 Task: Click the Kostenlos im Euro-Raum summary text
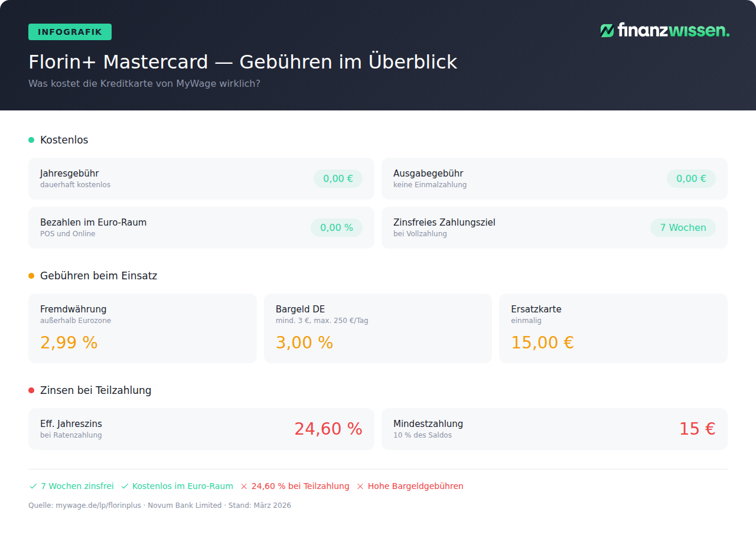(x=183, y=486)
